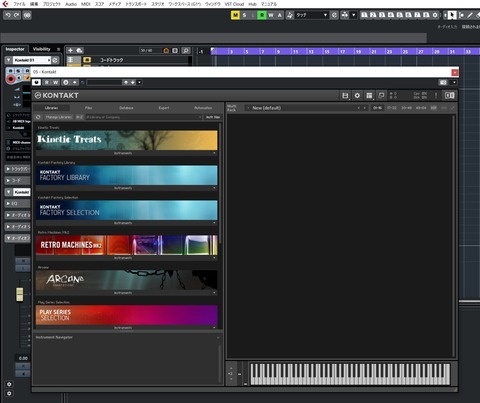Viewport: 480px width, 403px height.
Task: Toggle the yellow Mute M button
Action: coord(235,15)
